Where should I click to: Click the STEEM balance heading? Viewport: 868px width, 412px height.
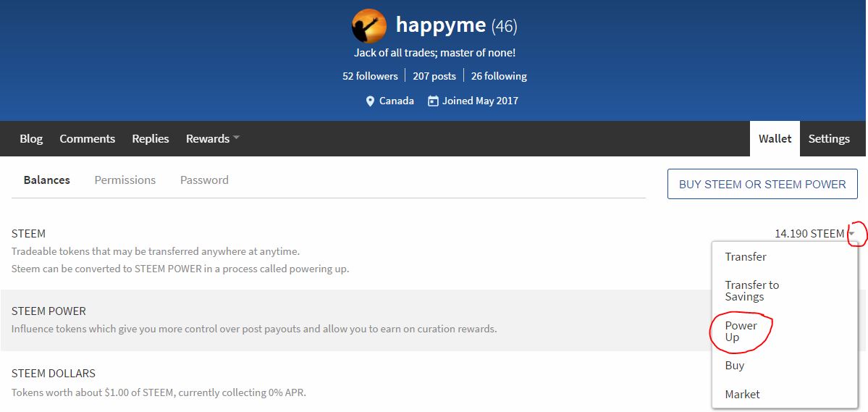(28, 234)
